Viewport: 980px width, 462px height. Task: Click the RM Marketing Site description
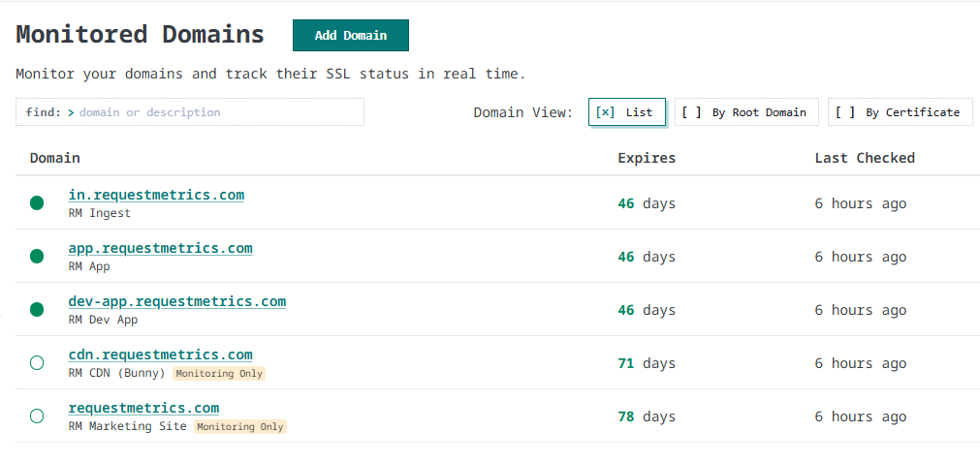[x=128, y=426]
